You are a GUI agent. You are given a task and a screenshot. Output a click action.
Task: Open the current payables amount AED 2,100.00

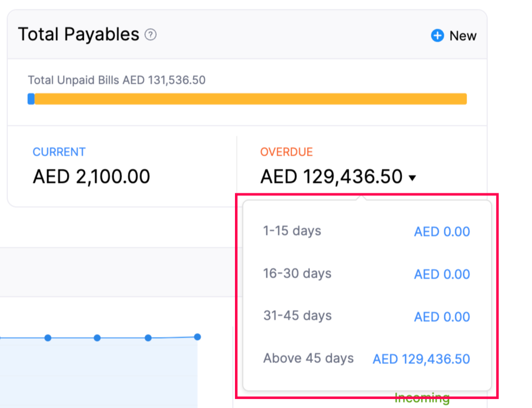[91, 176]
